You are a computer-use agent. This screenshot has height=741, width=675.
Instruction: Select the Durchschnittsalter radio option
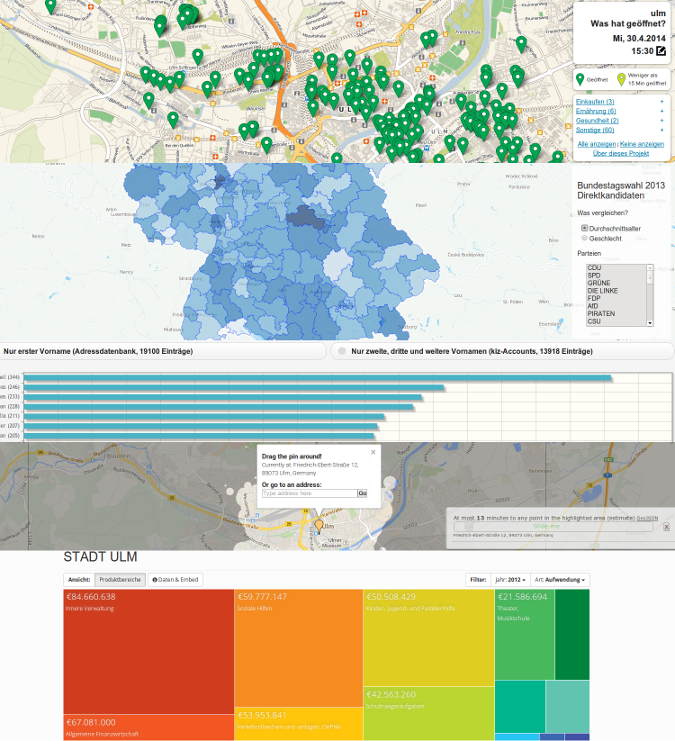point(585,228)
